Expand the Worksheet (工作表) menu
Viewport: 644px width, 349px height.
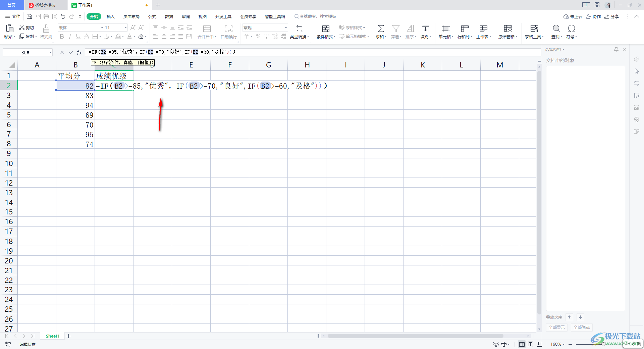click(484, 37)
